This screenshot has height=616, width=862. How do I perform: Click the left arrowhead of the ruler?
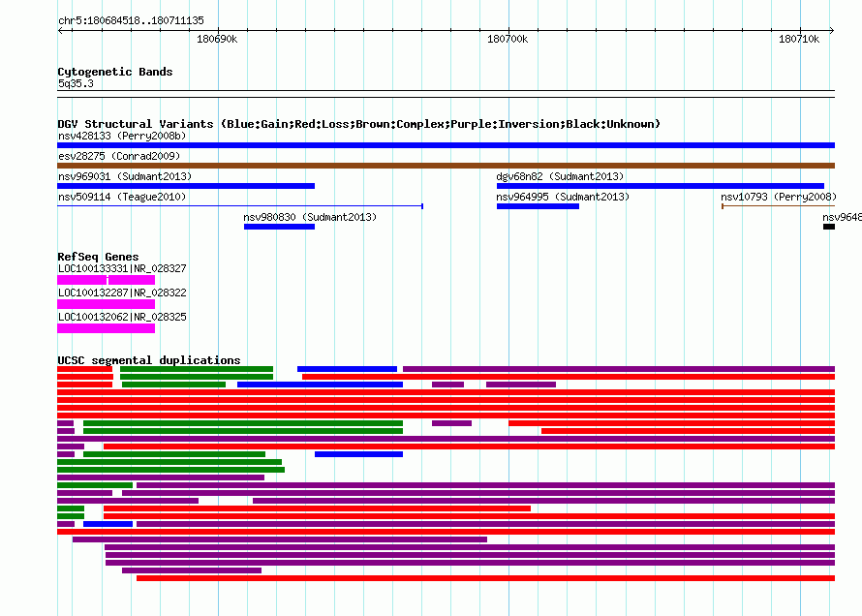(x=60, y=31)
